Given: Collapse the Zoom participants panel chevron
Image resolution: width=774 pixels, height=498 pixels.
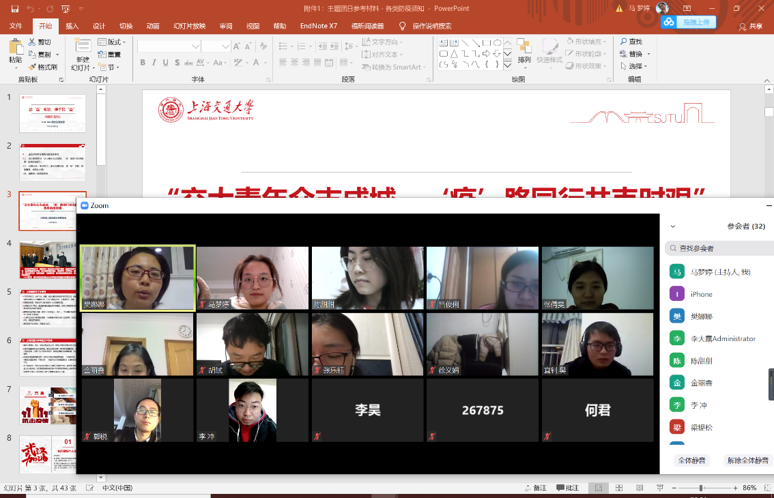Looking at the screenshot, I should click(x=673, y=227).
